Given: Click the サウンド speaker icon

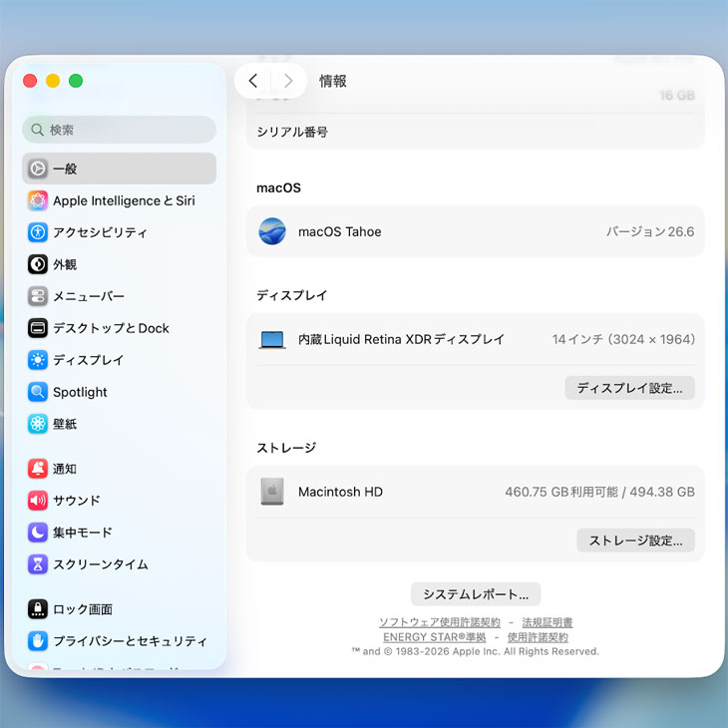Looking at the screenshot, I should click(38, 501).
